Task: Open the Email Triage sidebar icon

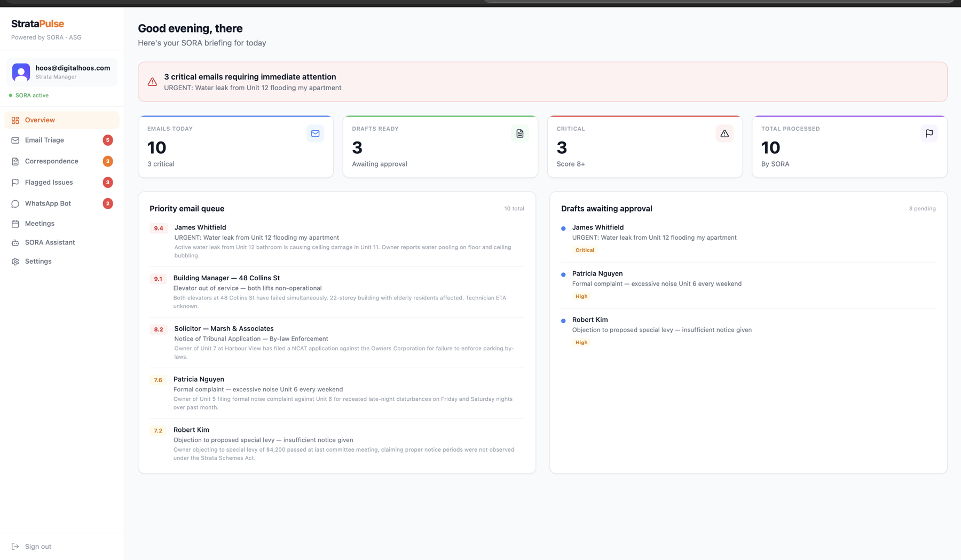Action: (x=15, y=140)
